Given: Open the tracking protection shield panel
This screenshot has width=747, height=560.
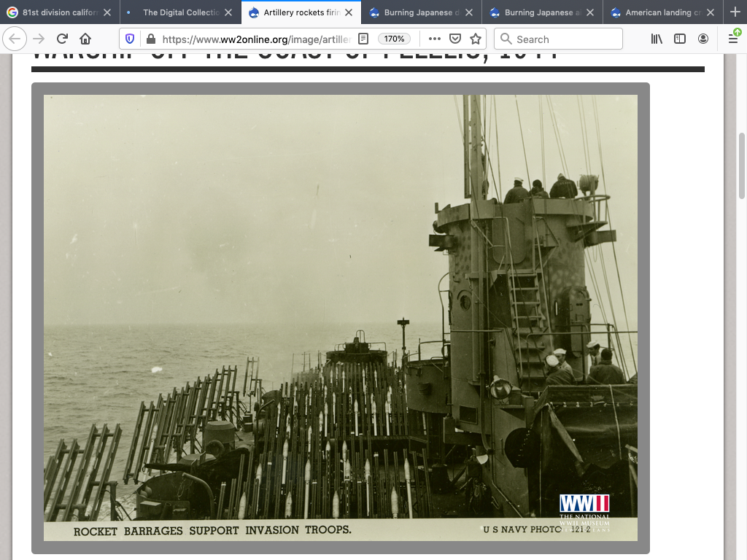Looking at the screenshot, I should point(131,39).
